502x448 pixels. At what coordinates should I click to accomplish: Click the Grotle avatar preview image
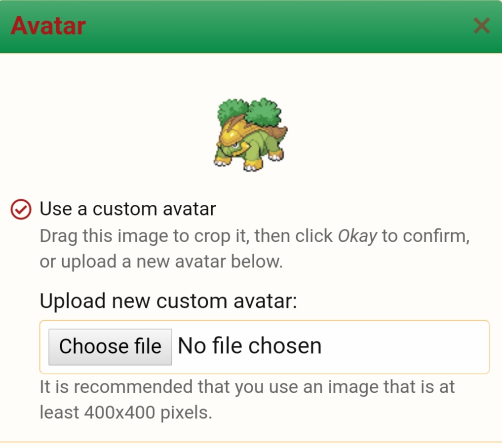pyautogui.click(x=251, y=134)
